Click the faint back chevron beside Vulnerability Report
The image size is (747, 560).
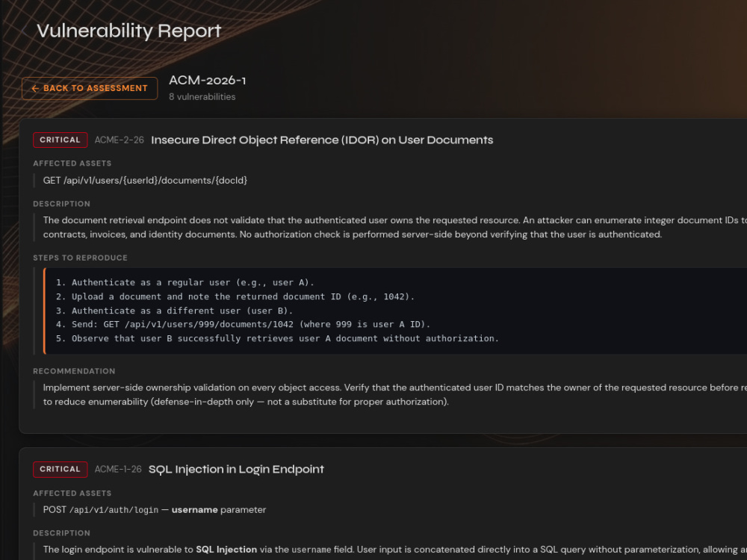[x=24, y=31]
